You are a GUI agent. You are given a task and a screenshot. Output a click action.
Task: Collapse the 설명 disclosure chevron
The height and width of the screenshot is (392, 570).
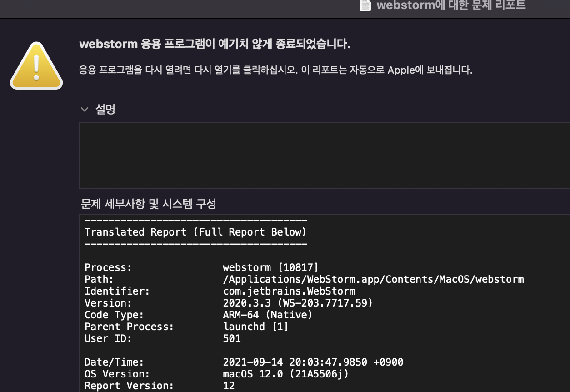click(84, 109)
